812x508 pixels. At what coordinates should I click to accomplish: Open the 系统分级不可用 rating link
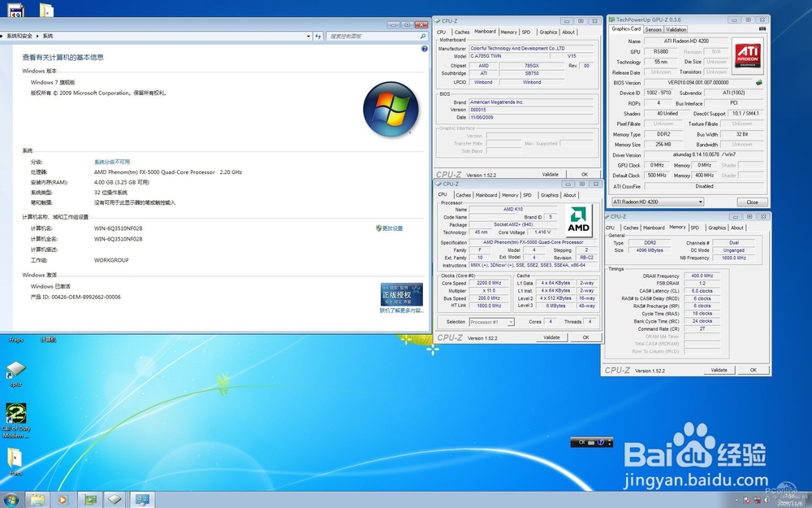tap(112, 162)
